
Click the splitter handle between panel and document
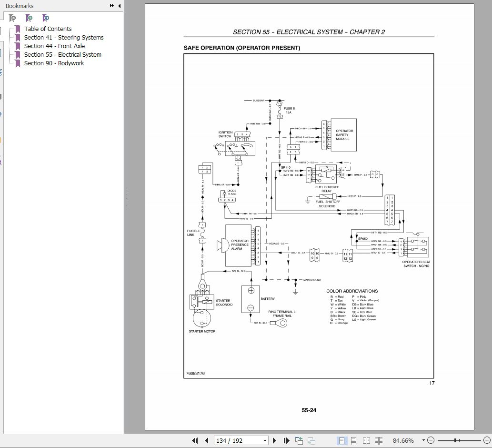coord(126,198)
